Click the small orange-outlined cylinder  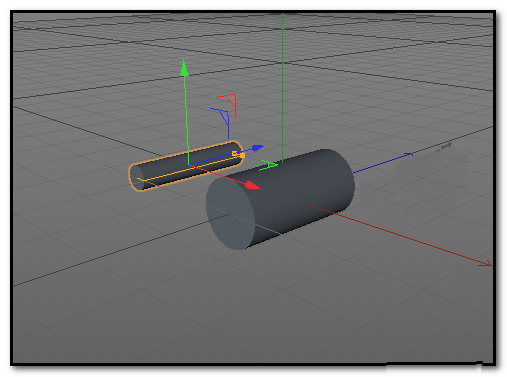coord(186,166)
